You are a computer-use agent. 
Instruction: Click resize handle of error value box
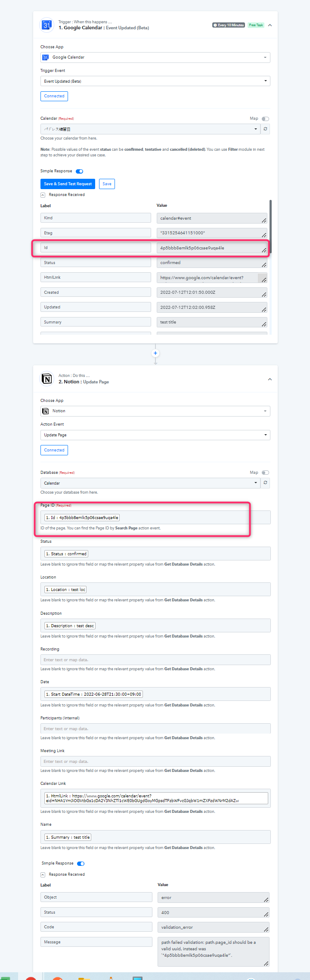tap(266, 899)
